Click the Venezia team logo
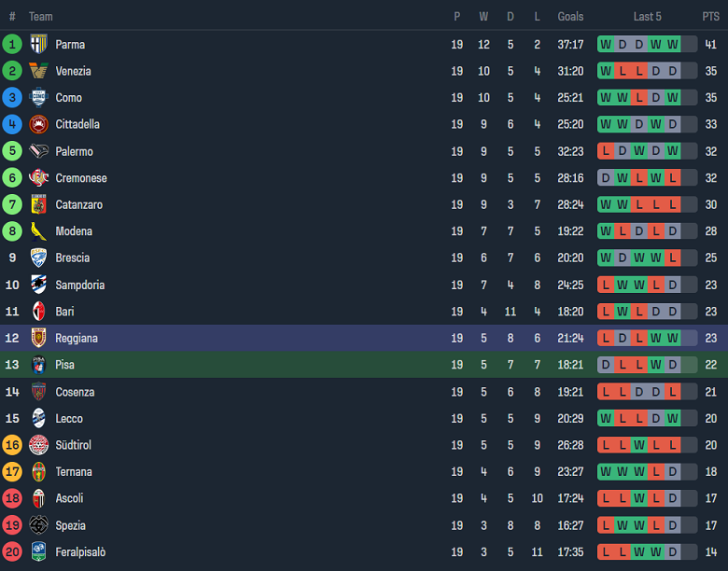 tap(38, 71)
